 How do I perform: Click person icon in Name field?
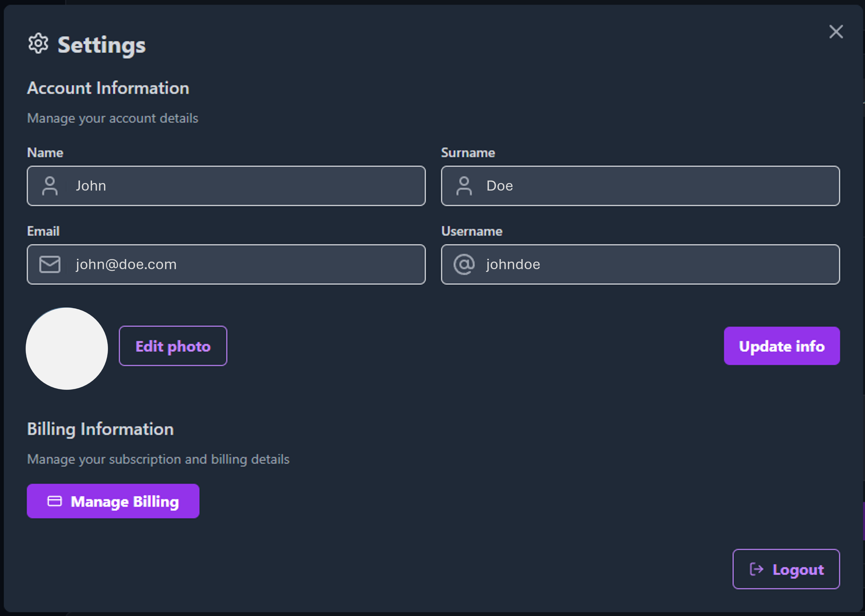tap(50, 186)
